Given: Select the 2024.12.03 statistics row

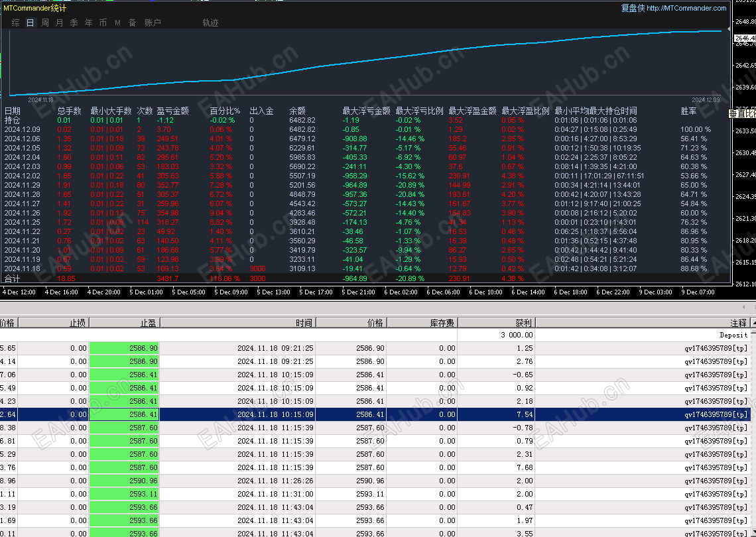Looking at the screenshot, I should point(365,166).
